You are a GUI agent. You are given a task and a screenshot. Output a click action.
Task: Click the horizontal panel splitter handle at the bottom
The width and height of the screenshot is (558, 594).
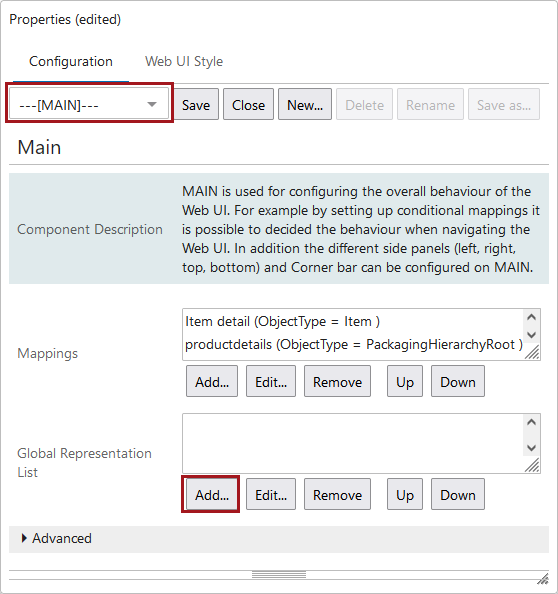click(x=279, y=575)
